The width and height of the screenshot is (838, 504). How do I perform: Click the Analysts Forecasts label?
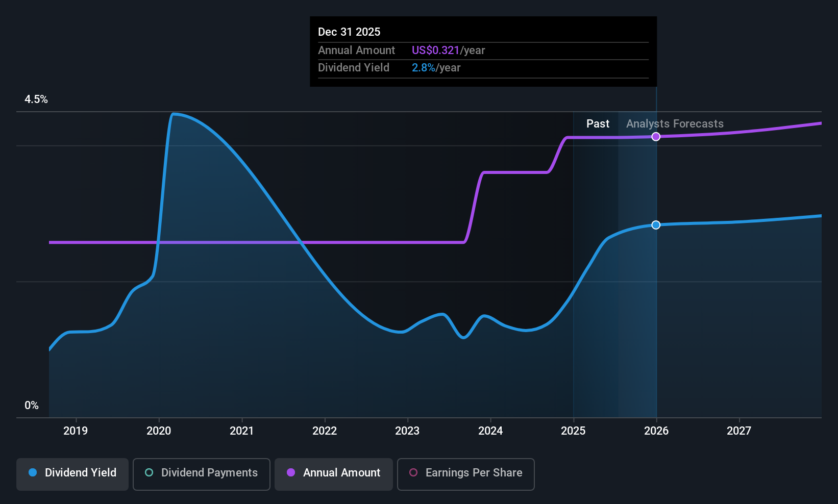(675, 124)
